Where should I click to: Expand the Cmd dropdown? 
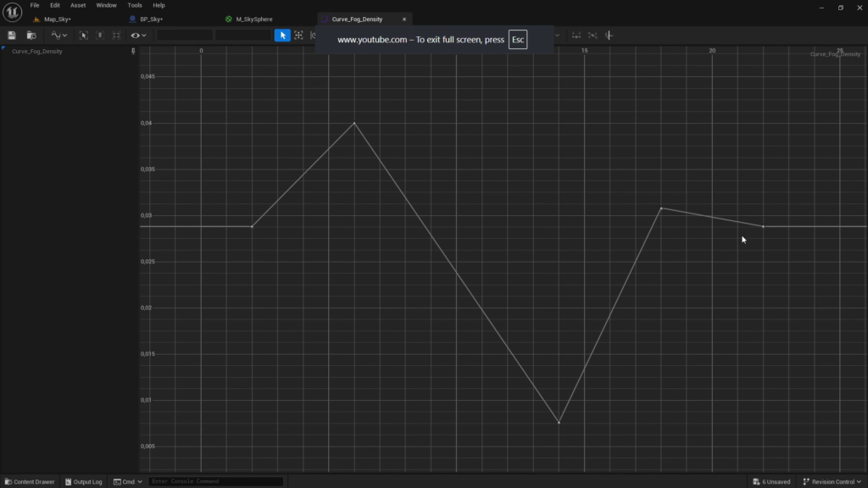tap(128, 482)
